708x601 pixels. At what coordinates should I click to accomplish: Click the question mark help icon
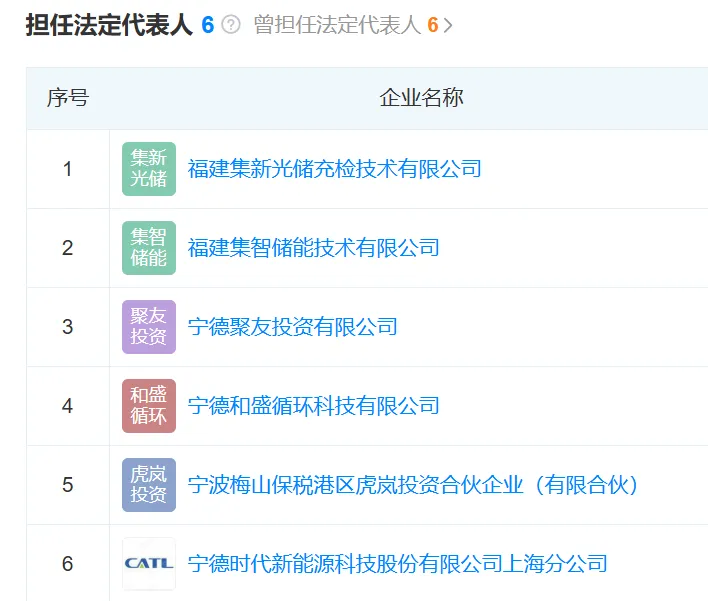(x=231, y=25)
